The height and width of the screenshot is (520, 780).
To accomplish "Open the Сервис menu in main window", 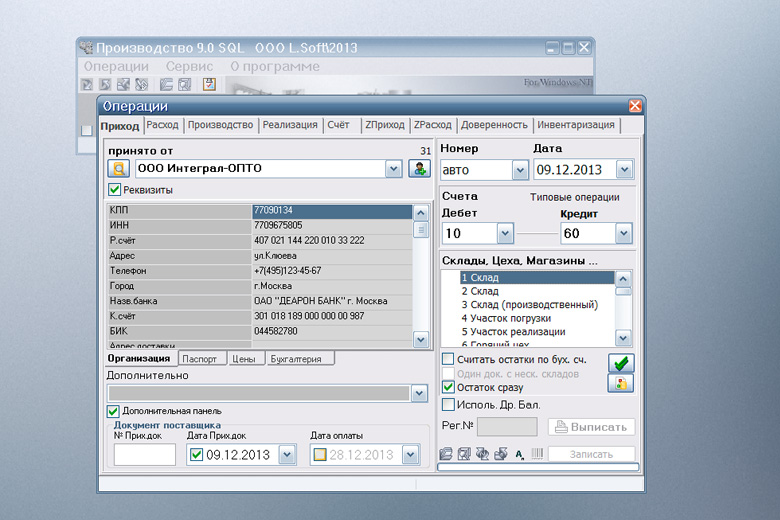I will tap(190, 67).
